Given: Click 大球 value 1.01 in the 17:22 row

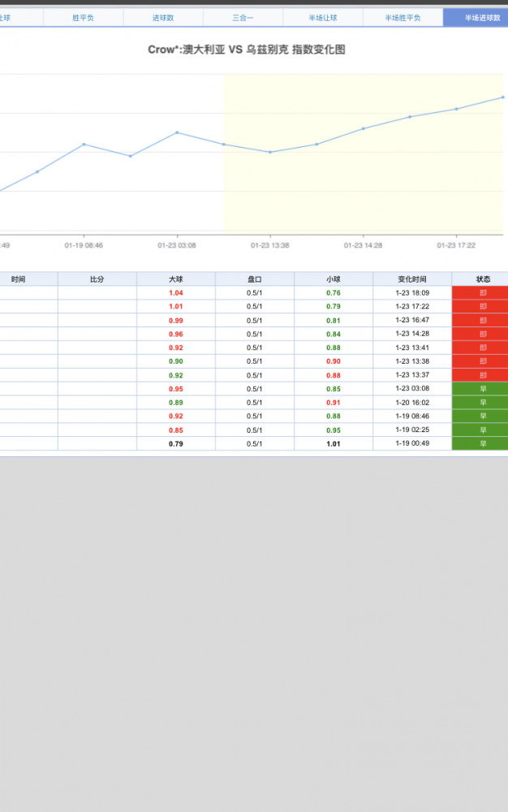Looking at the screenshot, I should coord(176,307).
